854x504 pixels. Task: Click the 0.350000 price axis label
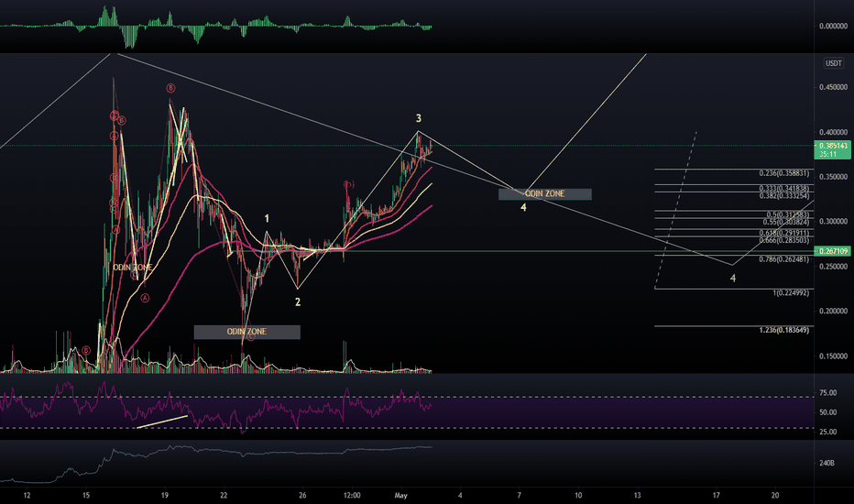tap(833, 177)
